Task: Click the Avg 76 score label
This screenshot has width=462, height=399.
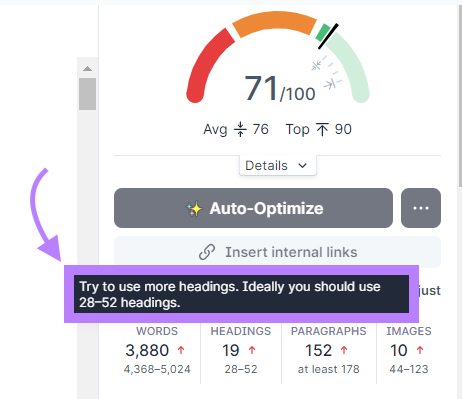Action: click(x=236, y=129)
